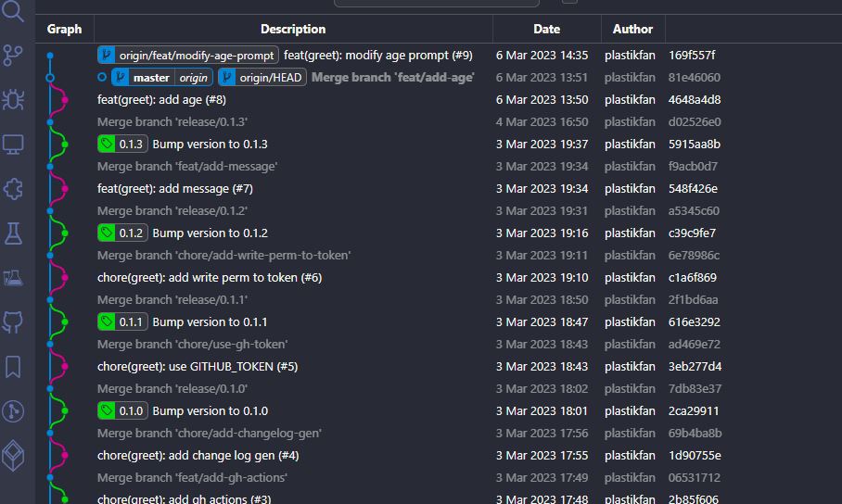This screenshot has height=504, width=842.
Task: Click commit hash 4648a4d8
Action: (695, 100)
